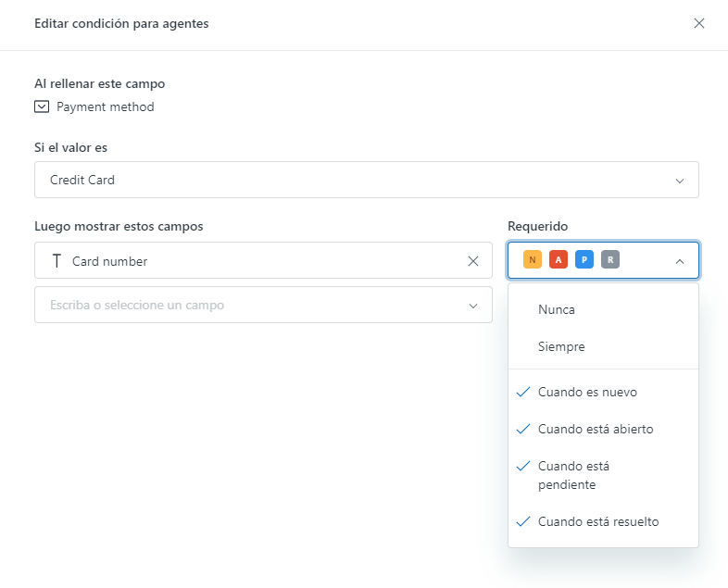Screen dimensions: 728x588
Task: Uncheck 'Cuando está abierto' option
Action: 595,429
